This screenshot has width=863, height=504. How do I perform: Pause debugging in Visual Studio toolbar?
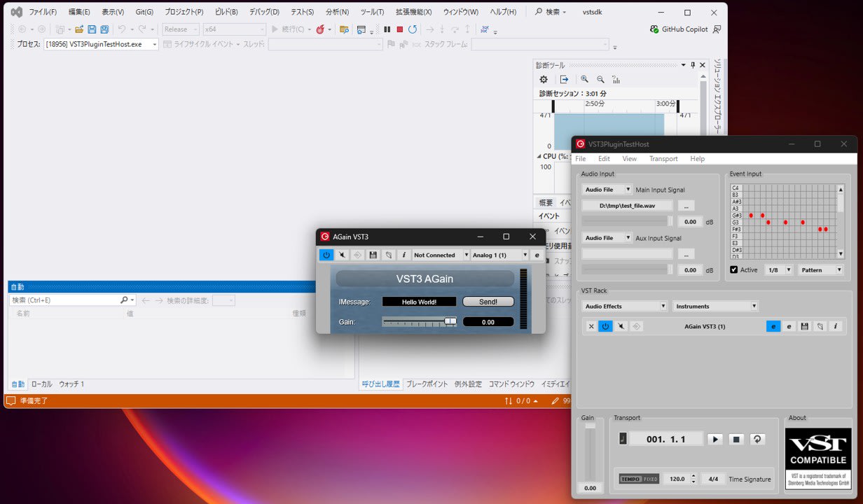tap(388, 29)
